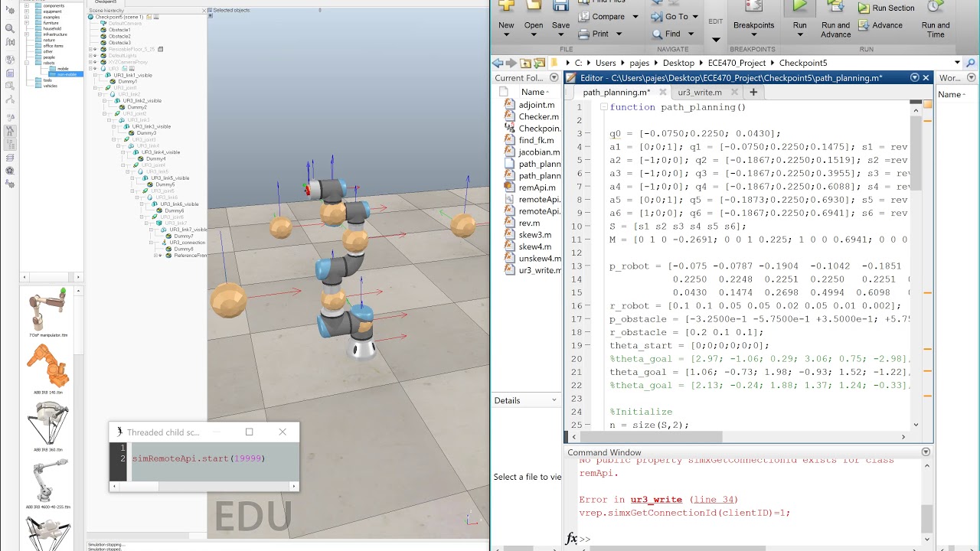Click the 7 DoF manipulator model thumbnail
The height and width of the screenshot is (551, 980).
click(47, 308)
